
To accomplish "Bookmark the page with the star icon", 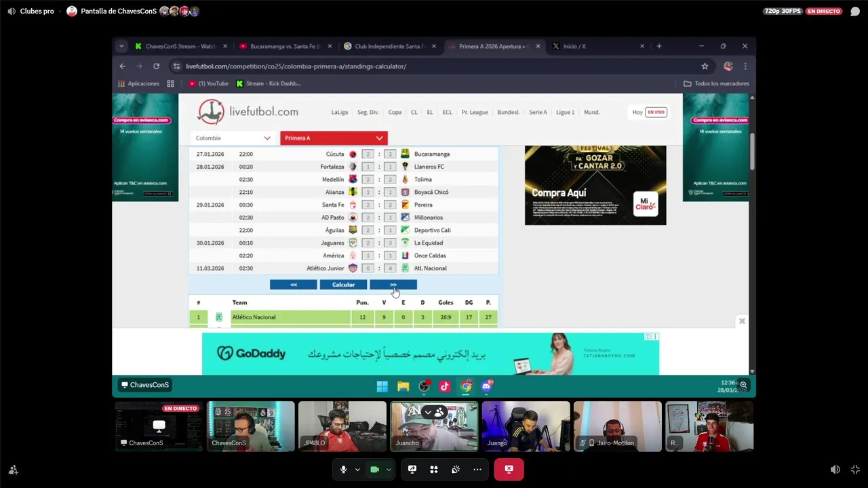I will (x=705, y=66).
